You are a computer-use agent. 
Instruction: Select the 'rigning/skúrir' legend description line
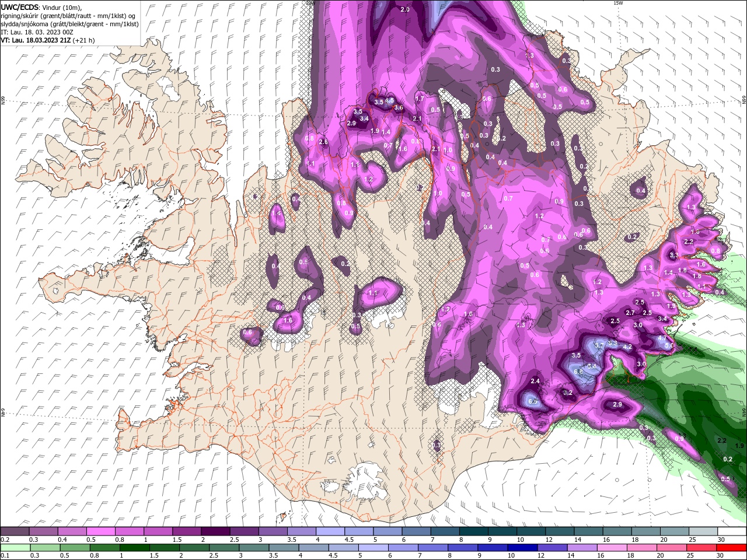(68, 16)
